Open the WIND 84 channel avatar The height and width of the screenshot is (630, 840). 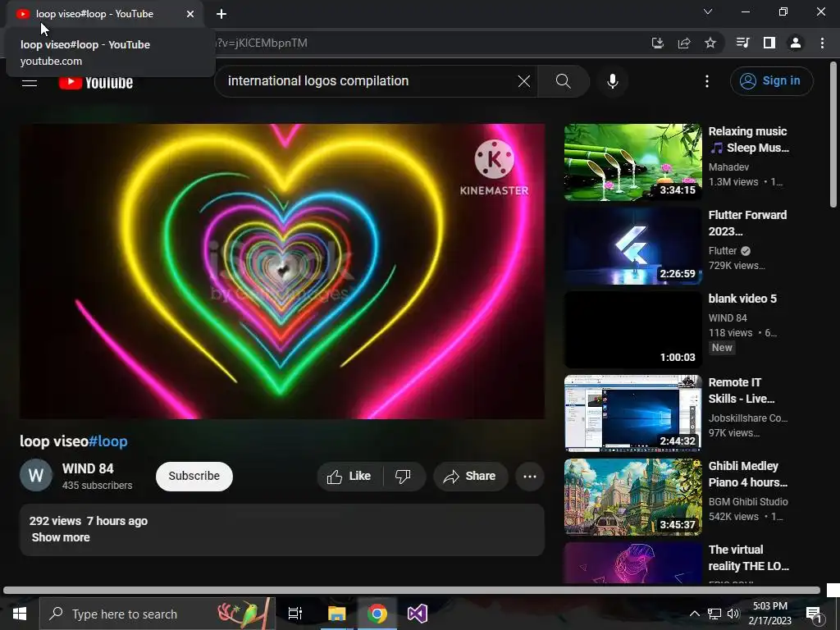[x=36, y=475]
